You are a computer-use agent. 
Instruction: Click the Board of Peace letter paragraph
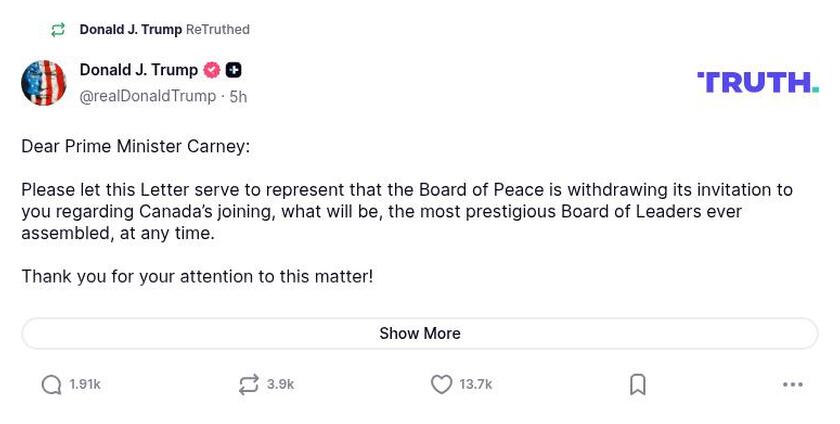click(406, 211)
